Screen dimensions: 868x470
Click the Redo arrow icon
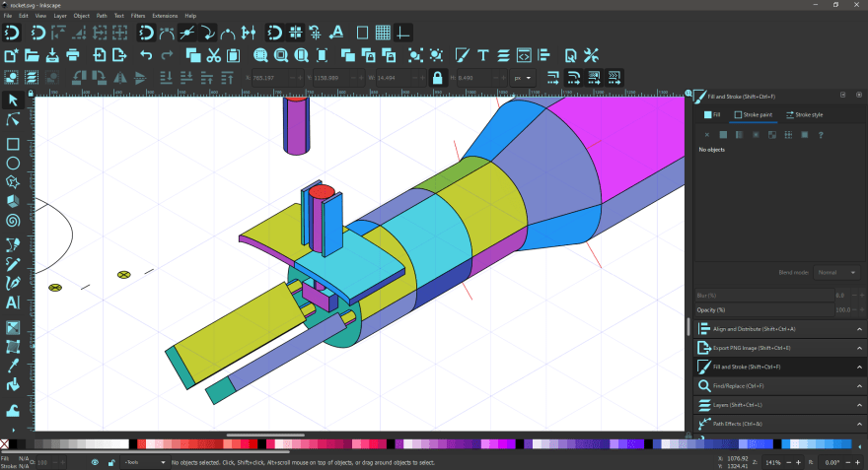click(x=167, y=55)
